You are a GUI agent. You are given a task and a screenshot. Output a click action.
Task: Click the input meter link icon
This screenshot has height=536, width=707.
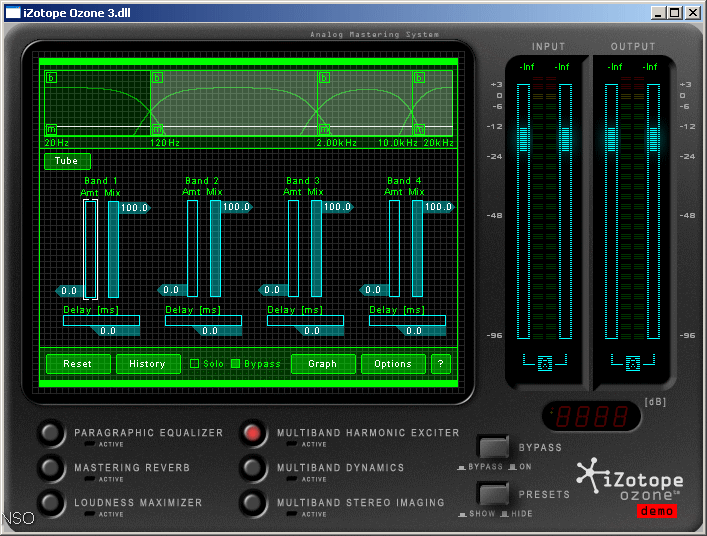pos(545,363)
